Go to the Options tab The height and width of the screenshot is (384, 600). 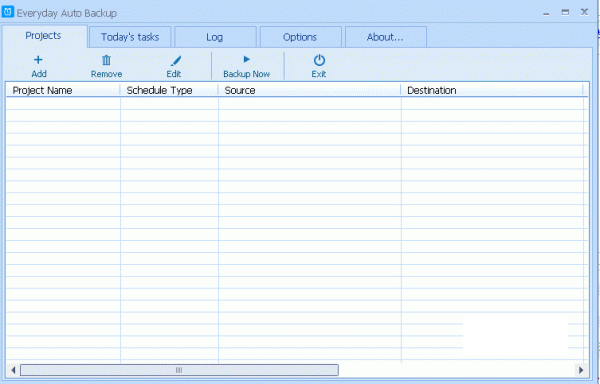click(300, 37)
